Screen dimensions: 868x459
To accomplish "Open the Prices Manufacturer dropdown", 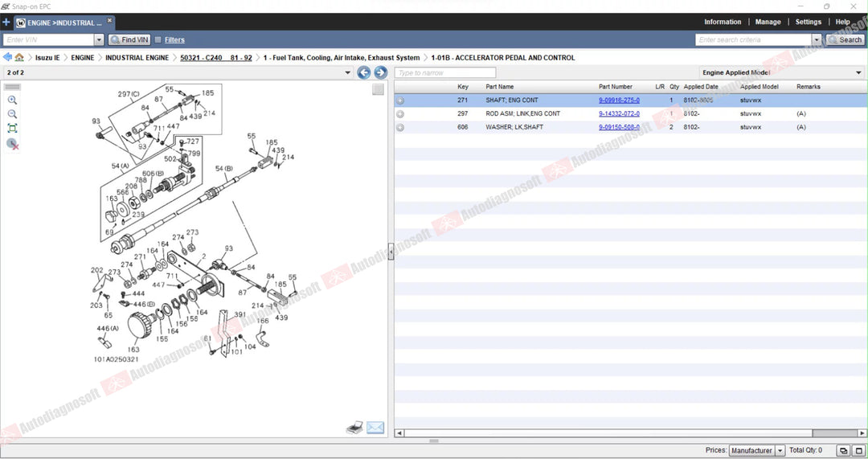I will (757, 451).
